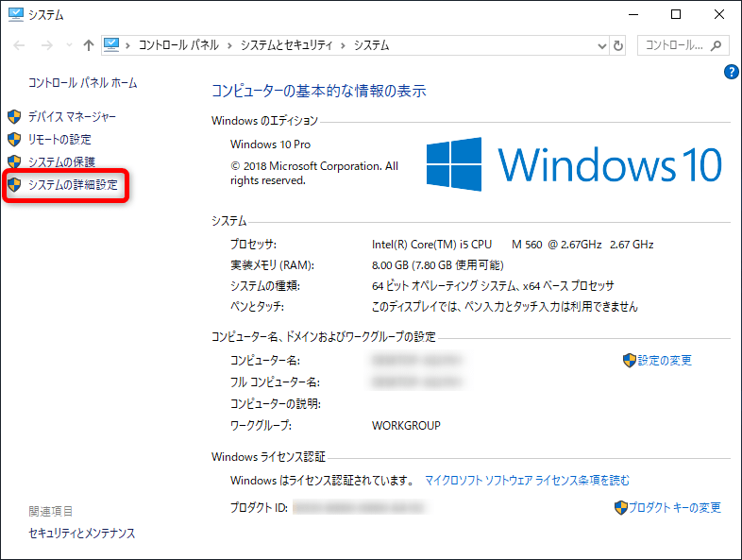Click the computer icon in address bar
The image size is (742, 560).
(111, 45)
